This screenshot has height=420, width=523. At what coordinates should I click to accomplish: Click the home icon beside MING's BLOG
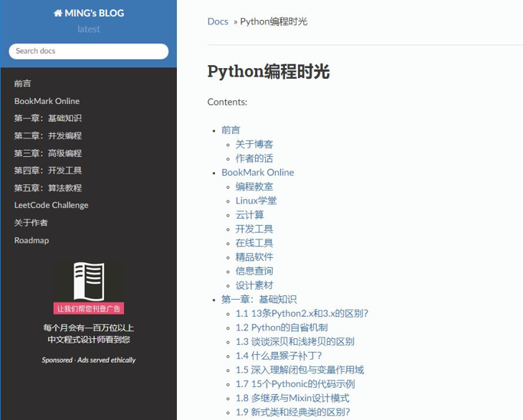(x=57, y=13)
